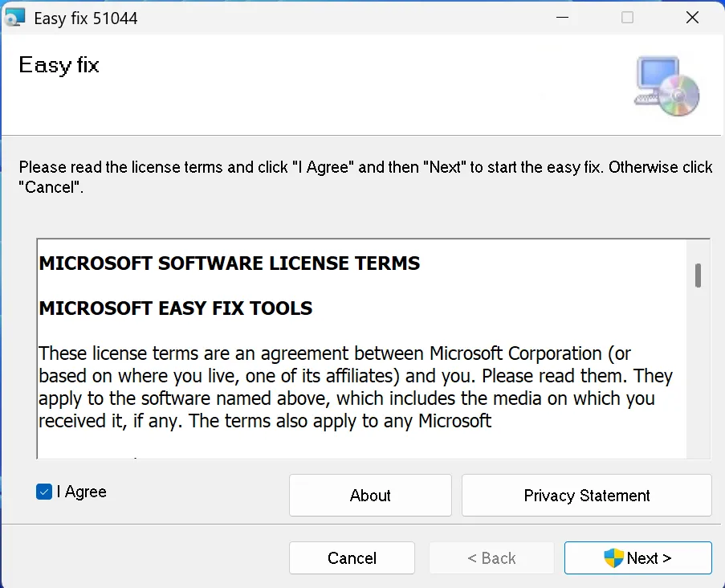The image size is (725, 588).
Task: Close the Easy fix 51044 dialog
Action: pos(691,18)
